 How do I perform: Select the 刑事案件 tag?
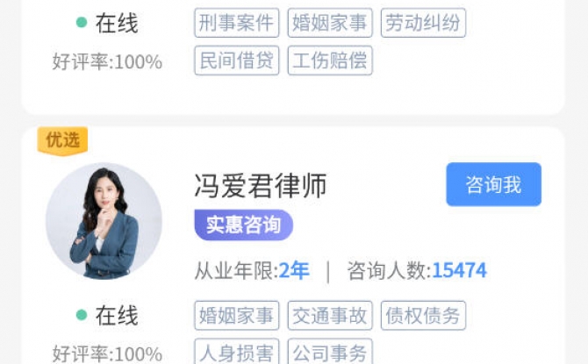pyautogui.click(x=237, y=23)
